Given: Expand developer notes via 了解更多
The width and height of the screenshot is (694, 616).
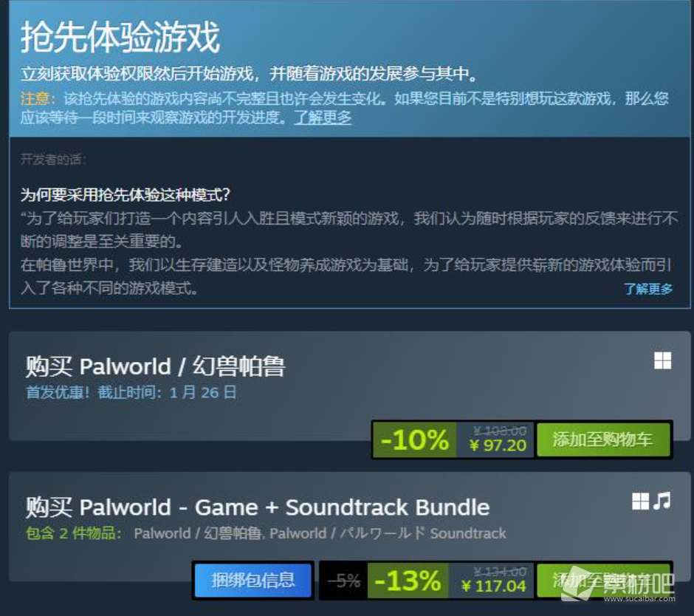Looking at the screenshot, I should pos(648,289).
